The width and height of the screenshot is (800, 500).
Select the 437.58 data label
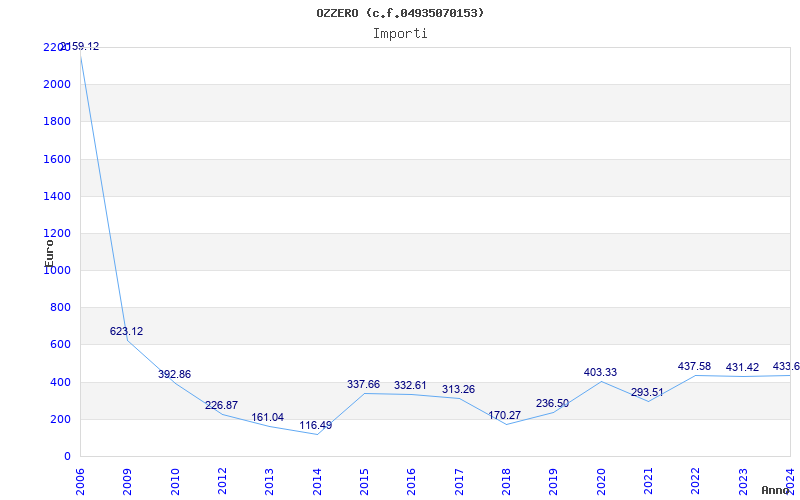tap(694, 367)
